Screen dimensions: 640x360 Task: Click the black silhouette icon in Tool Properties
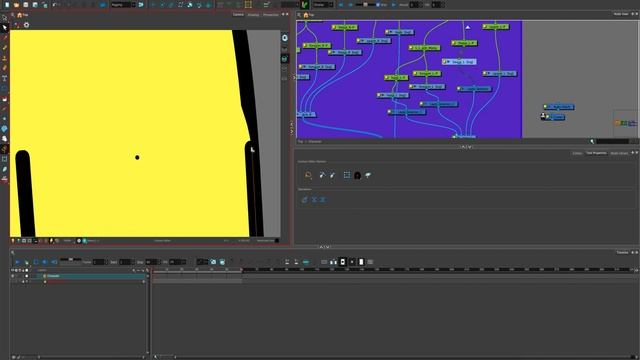tap(358, 175)
